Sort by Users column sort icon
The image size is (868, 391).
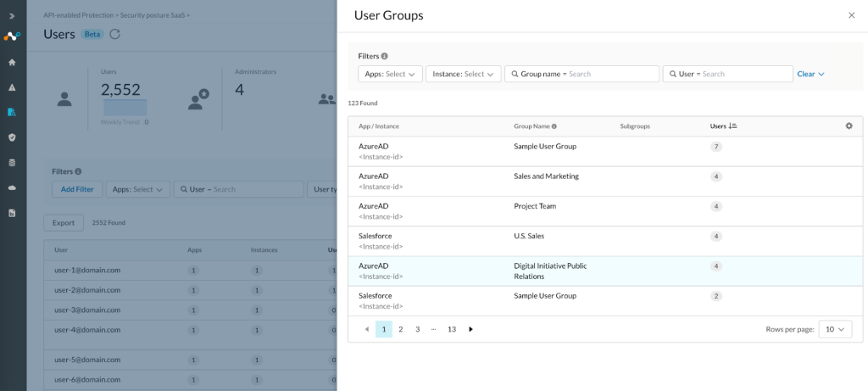(733, 126)
